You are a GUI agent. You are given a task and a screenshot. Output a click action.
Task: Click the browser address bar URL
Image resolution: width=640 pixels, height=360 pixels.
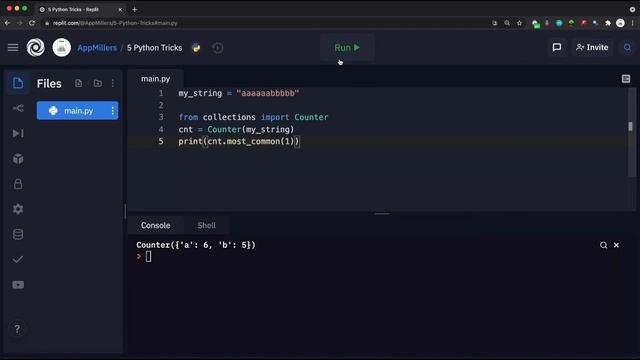point(115,23)
